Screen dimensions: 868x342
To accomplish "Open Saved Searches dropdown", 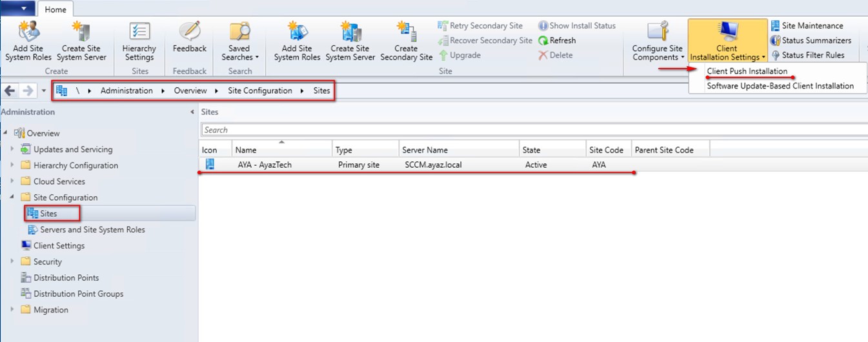I will [239, 41].
